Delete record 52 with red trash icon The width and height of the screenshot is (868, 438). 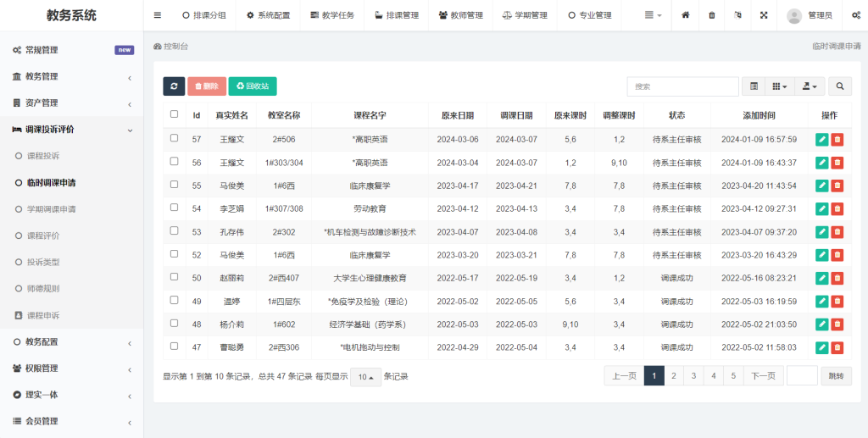[837, 255]
